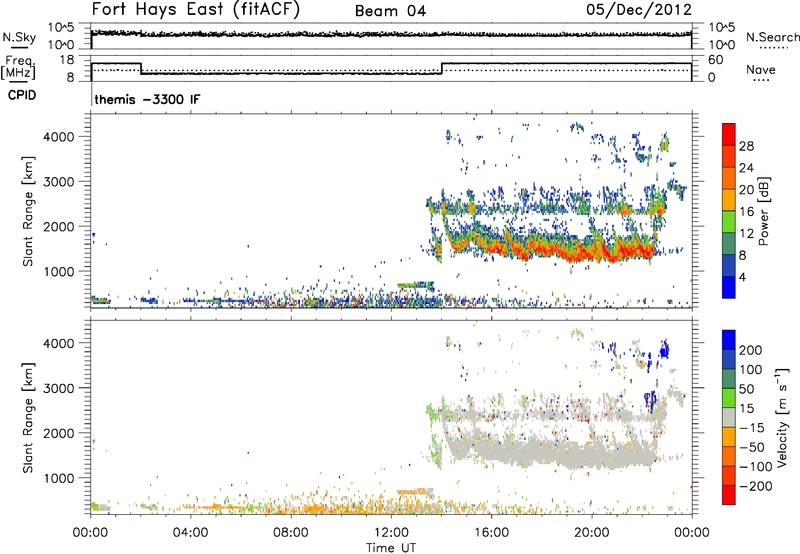Click the 'Power [dB]' colorbar title
Image resolution: width=800 pixels, height=554 pixels.
[x=763, y=211]
